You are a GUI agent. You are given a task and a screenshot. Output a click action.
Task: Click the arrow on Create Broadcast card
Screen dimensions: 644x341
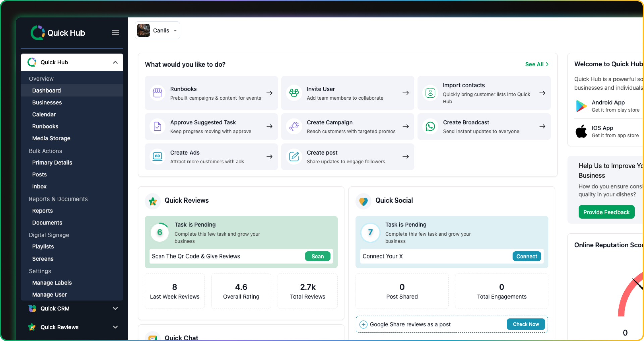(542, 126)
